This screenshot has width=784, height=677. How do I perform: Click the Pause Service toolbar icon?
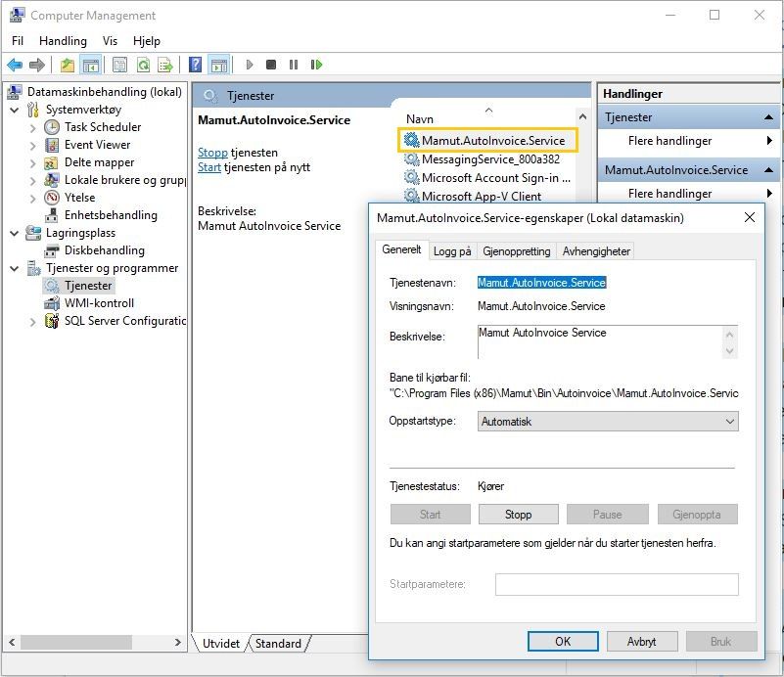pos(294,65)
